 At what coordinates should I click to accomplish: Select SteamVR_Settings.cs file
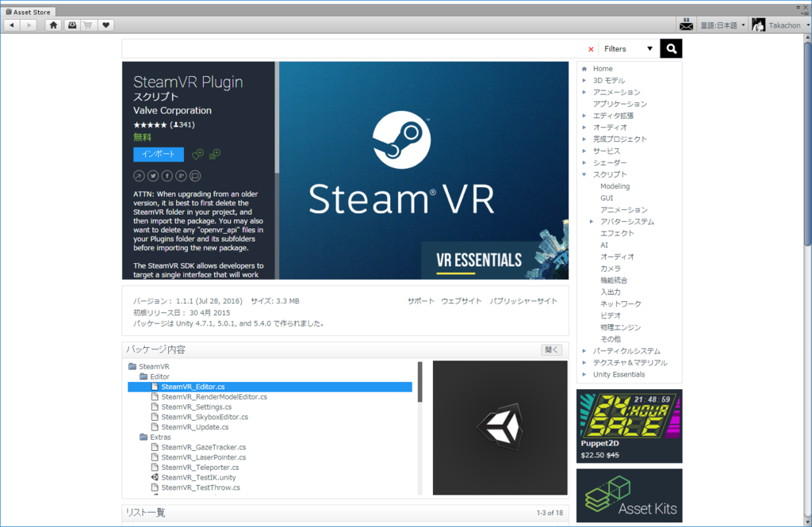[x=197, y=407]
